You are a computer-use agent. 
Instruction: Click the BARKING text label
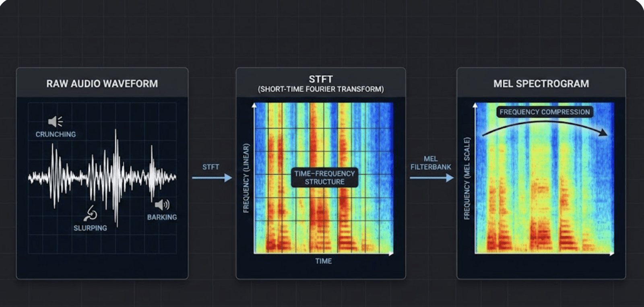point(162,217)
